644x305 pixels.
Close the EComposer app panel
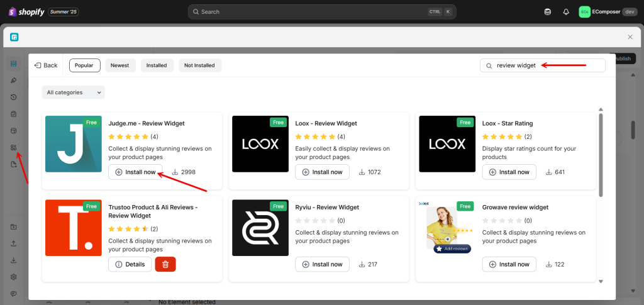[x=630, y=37]
